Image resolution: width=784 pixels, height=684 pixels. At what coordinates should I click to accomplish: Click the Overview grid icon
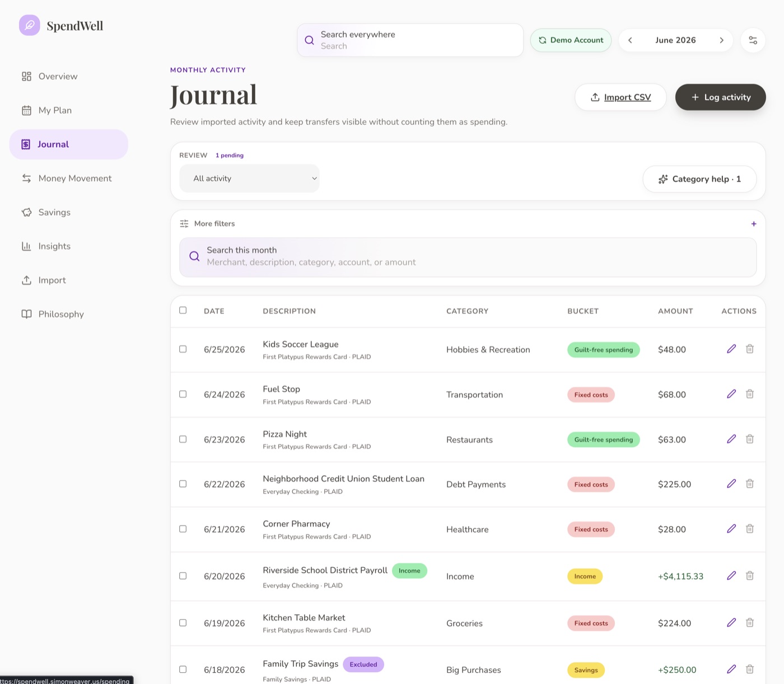[x=26, y=77]
